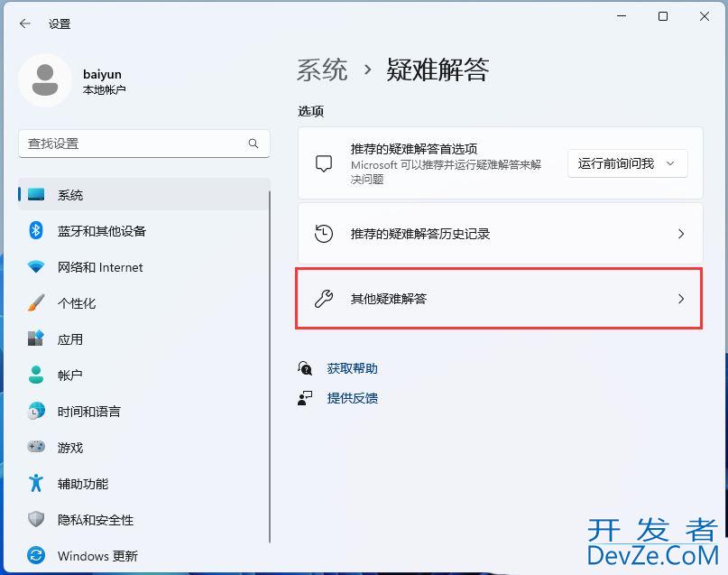Click the Bluetooth icon for 蓝牙和其他设备
Screen dimensions: 728x575
[x=36, y=230]
